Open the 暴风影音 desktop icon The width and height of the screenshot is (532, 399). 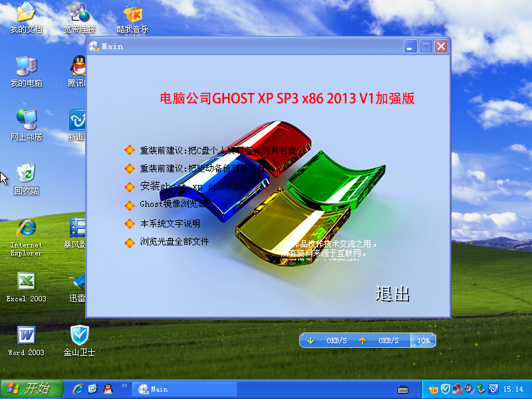coord(75,233)
